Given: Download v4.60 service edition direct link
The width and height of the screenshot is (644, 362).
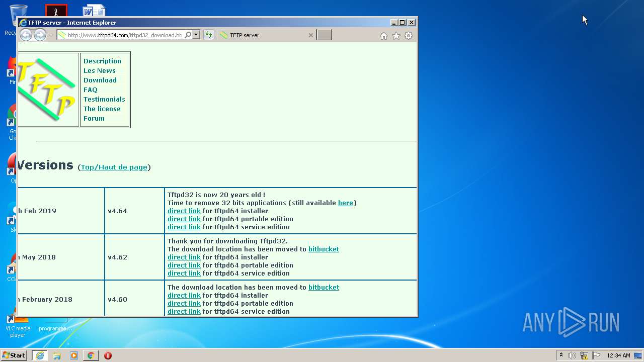Looking at the screenshot, I should coord(184,311).
